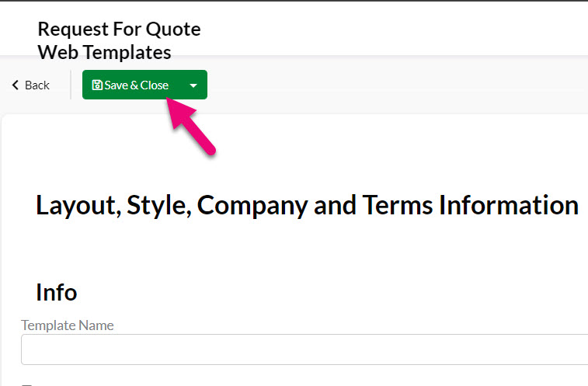The image size is (588, 386).
Task: Click the word Information in the section heading
Action: point(509,205)
